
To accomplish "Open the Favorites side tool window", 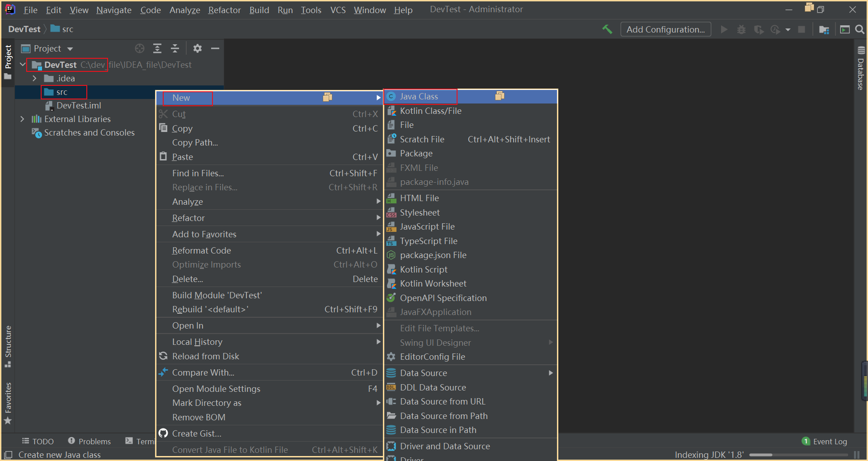I will [x=8, y=403].
